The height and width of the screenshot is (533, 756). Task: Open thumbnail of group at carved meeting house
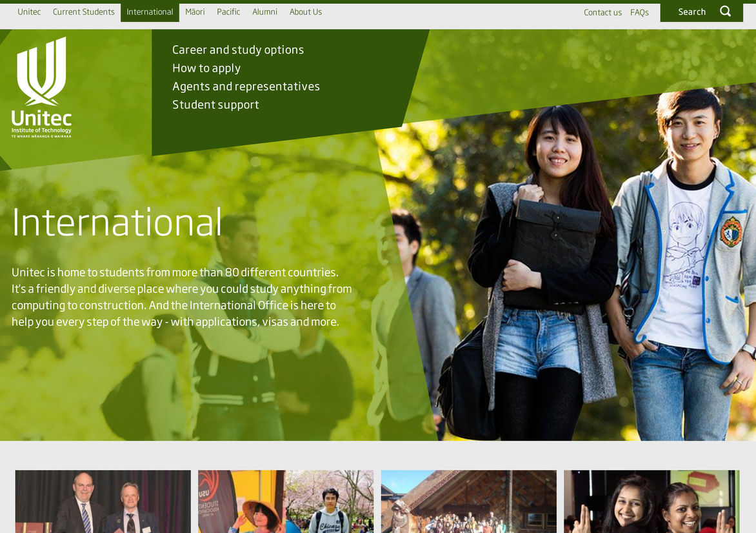click(469, 501)
